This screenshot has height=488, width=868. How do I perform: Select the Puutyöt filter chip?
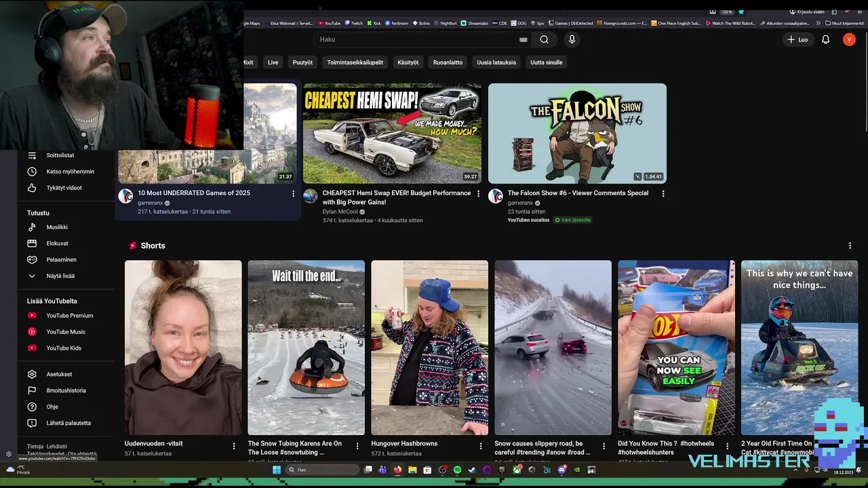302,62
